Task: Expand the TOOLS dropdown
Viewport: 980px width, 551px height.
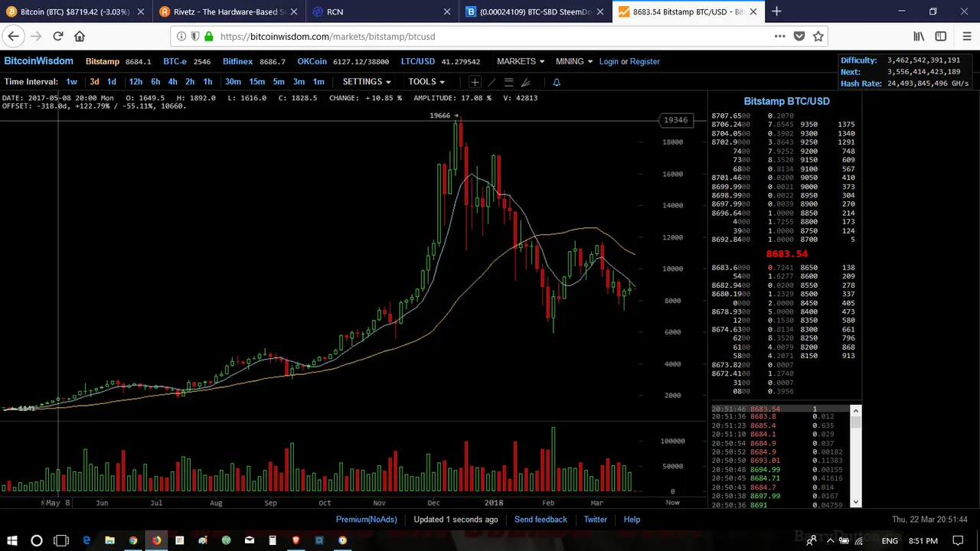Action: point(426,82)
